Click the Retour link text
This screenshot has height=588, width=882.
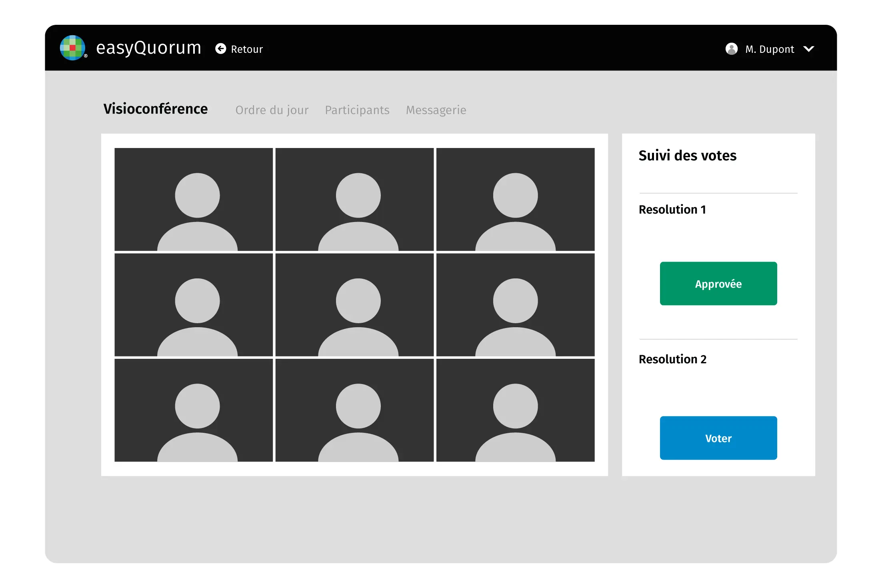tap(246, 49)
